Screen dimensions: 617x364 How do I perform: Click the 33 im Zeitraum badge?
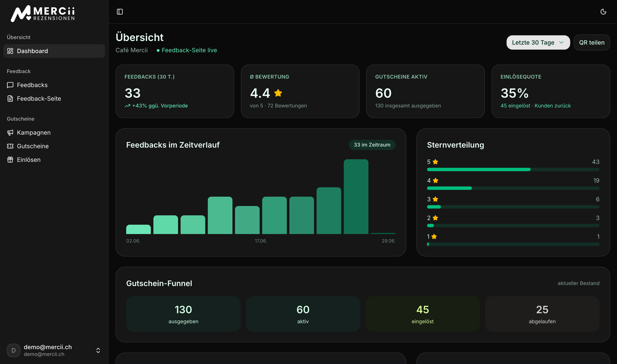click(x=372, y=145)
